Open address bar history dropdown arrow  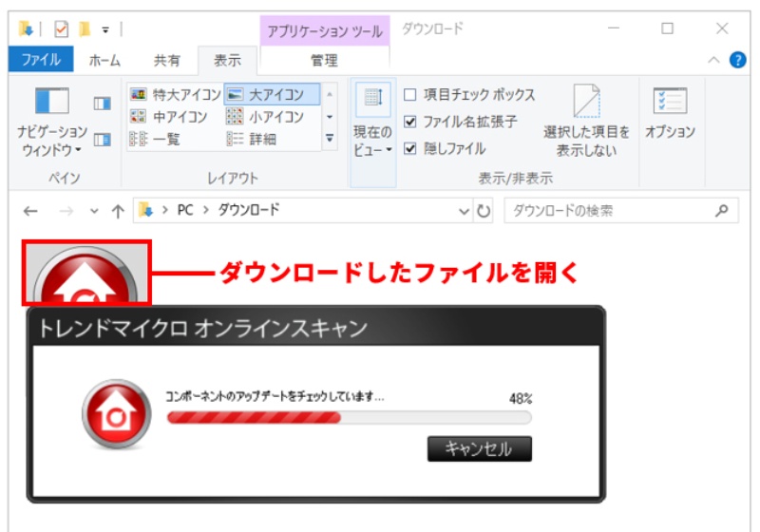(x=464, y=211)
